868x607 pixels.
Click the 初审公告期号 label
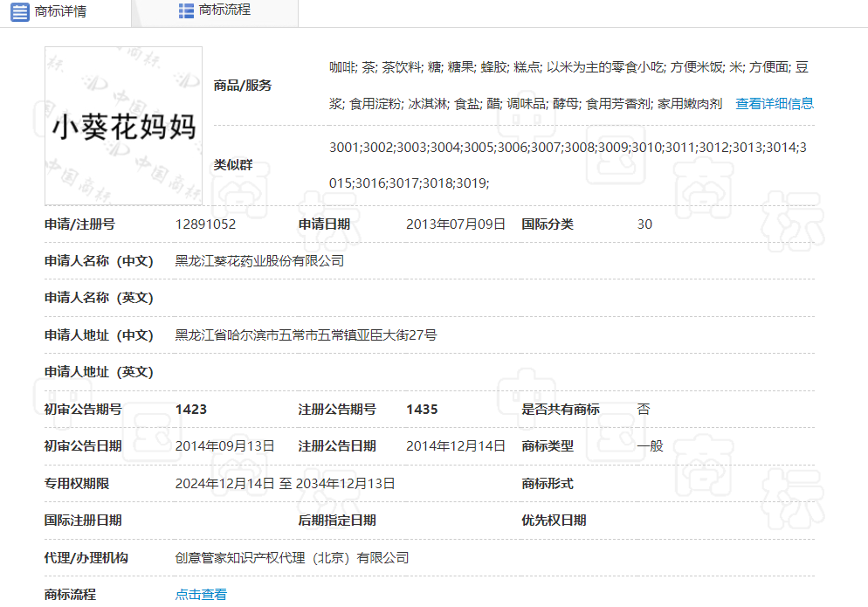pos(83,410)
